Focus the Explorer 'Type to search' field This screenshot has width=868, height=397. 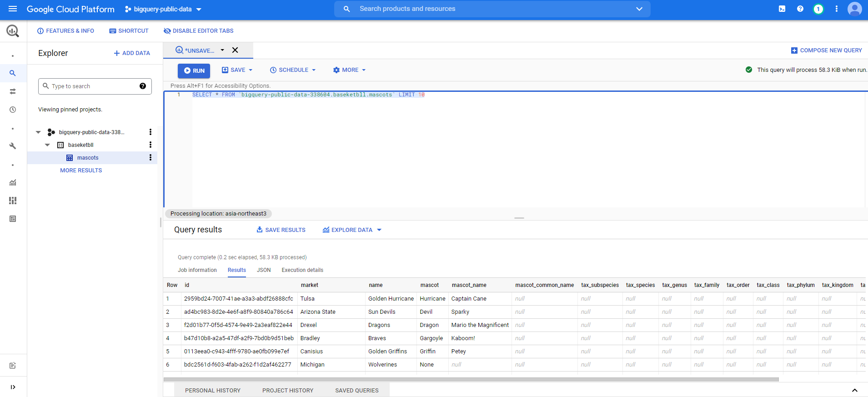(x=95, y=86)
